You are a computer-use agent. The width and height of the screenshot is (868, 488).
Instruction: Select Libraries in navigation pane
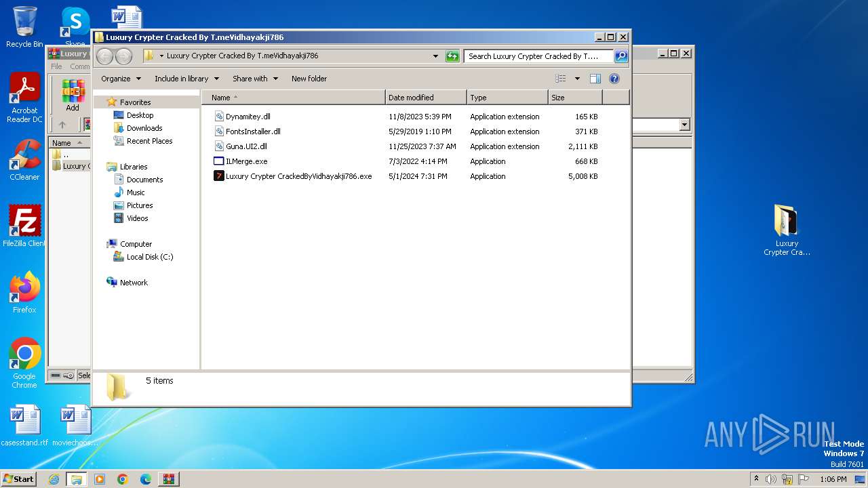[134, 167]
